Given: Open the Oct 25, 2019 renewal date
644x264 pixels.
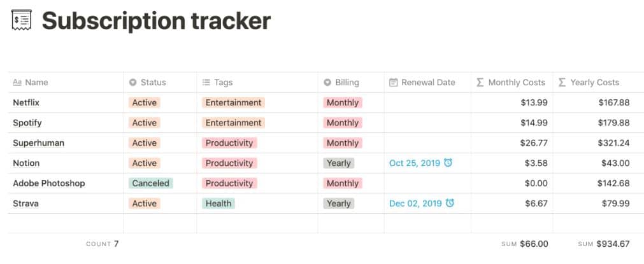Looking at the screenshot, I should [x=415, y=163].
